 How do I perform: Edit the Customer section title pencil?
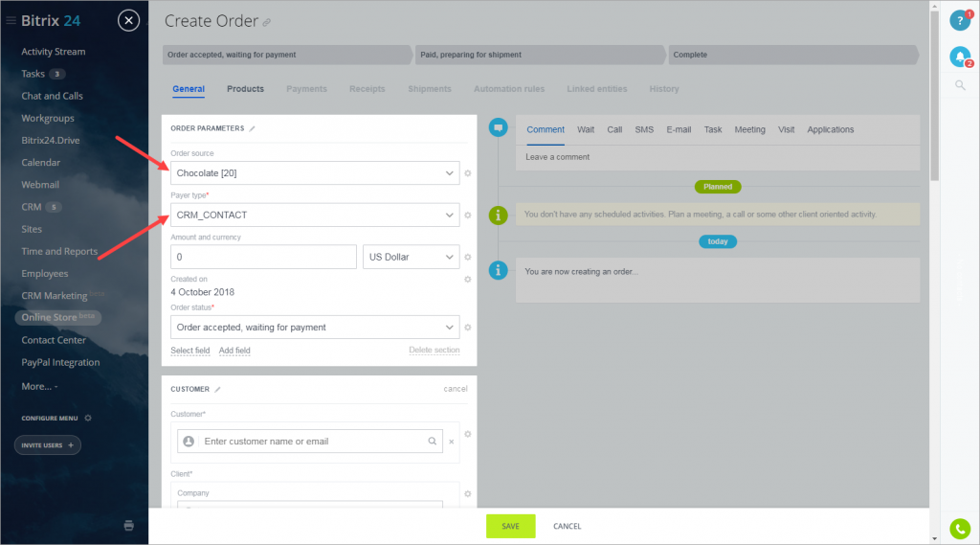pyautogui.click(x=217, y=389)
